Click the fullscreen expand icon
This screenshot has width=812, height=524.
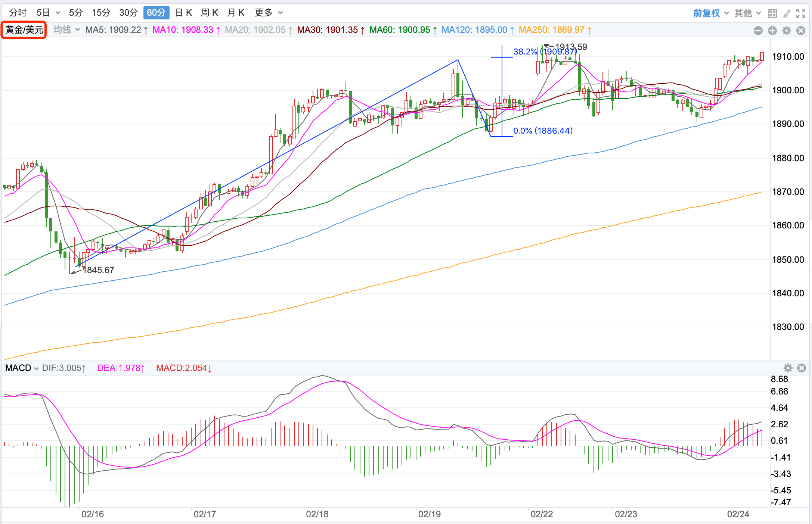tap(801, 13)
